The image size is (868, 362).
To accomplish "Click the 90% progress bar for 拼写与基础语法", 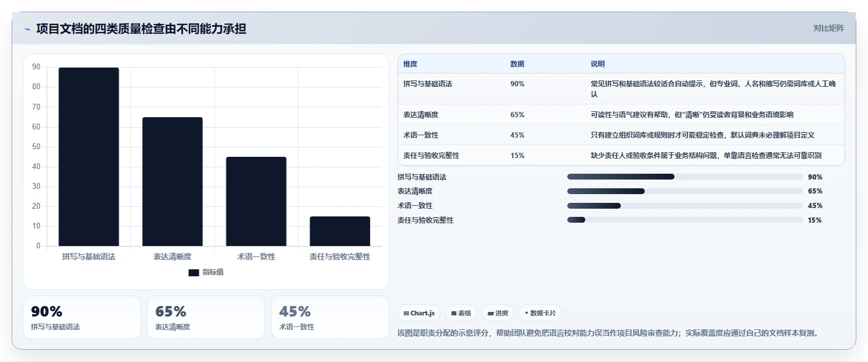I will (685, 177).
